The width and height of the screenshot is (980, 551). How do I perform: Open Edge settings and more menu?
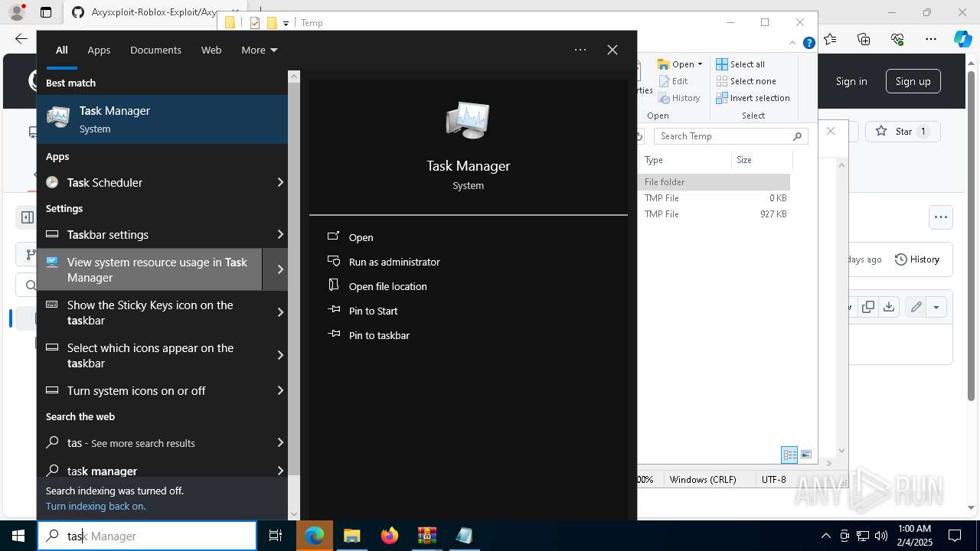[930, 39]
